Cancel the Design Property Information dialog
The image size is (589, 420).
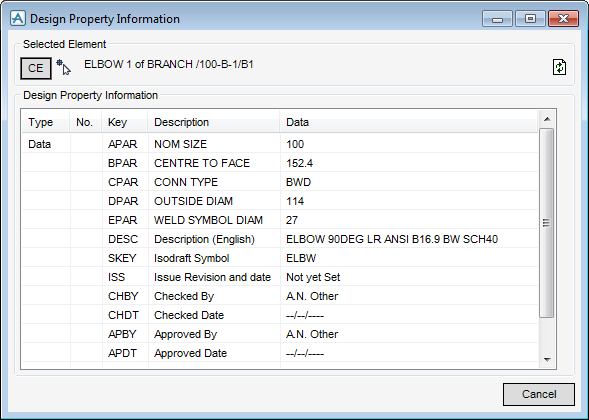(x=539, y=394)
